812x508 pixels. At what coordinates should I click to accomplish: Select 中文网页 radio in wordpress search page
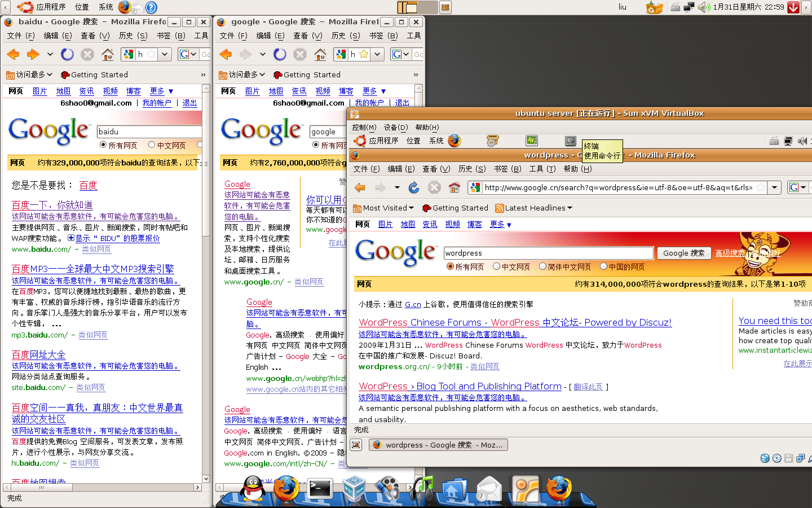point(497,266)
